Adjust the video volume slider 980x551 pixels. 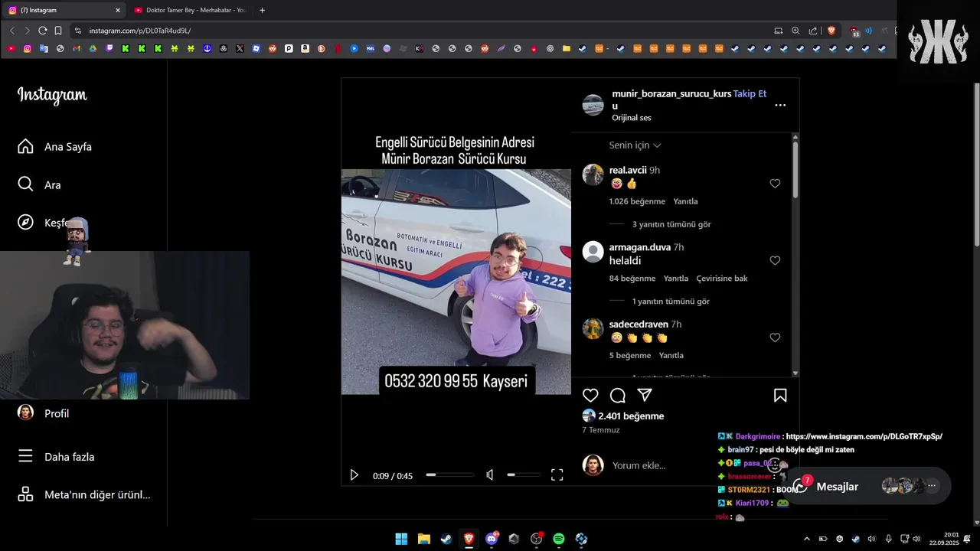point(523,475)
